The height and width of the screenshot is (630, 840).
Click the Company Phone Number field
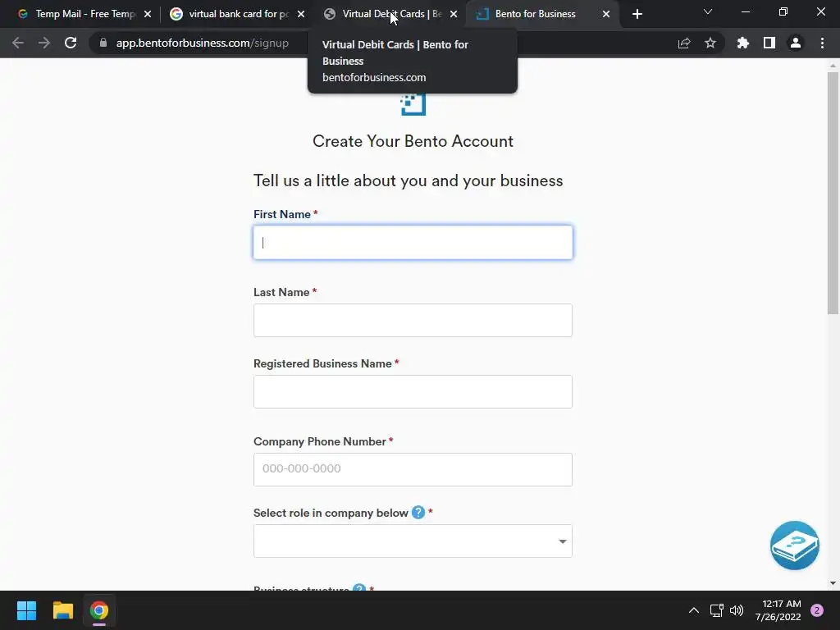click(x=413, y=470)
